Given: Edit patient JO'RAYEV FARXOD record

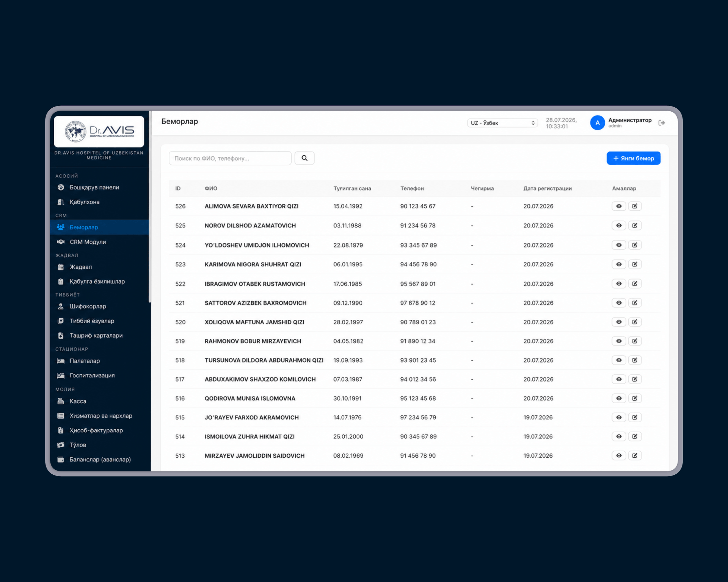Looking at the screenshot, I should (x=635, y=417).
